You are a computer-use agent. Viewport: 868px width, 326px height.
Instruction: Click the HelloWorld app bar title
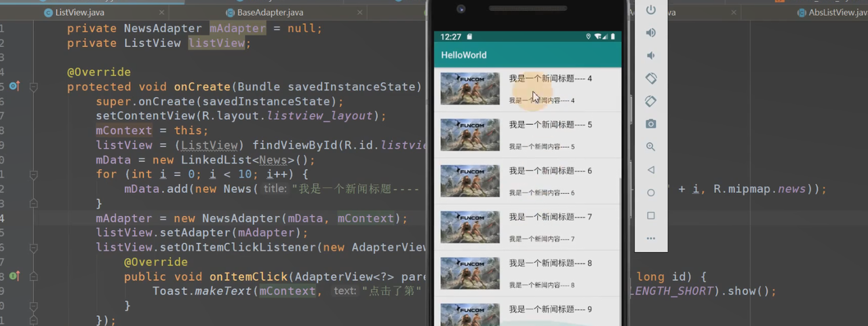pos(464,55)
